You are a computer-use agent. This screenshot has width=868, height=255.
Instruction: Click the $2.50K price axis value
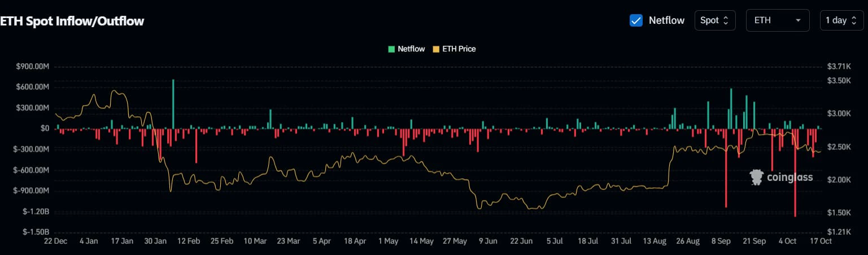(838, 147)
